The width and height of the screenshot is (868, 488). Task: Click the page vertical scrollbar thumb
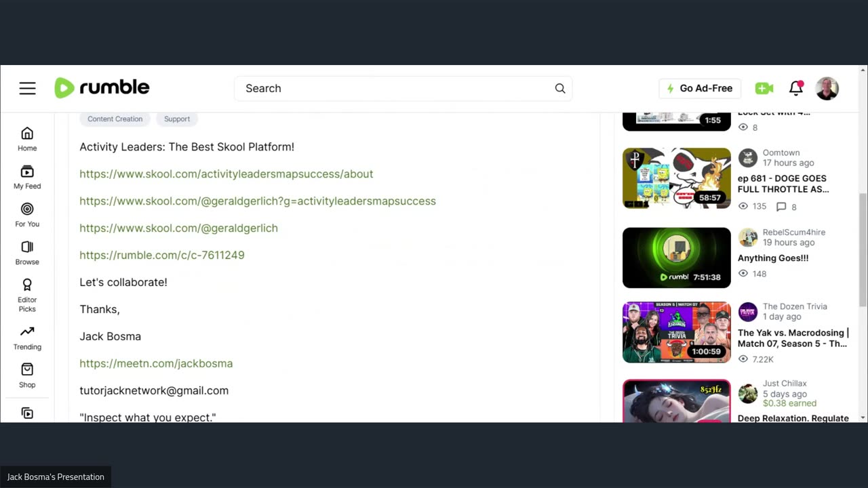point(863,251)
